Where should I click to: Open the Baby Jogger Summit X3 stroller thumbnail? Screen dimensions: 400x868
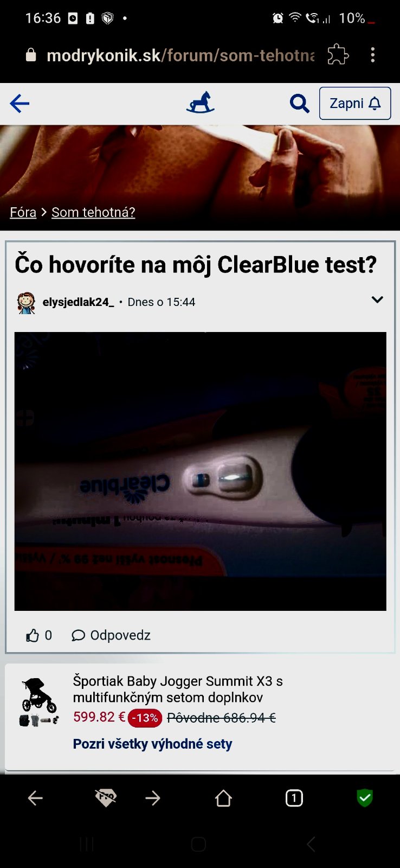click(38, 702)
